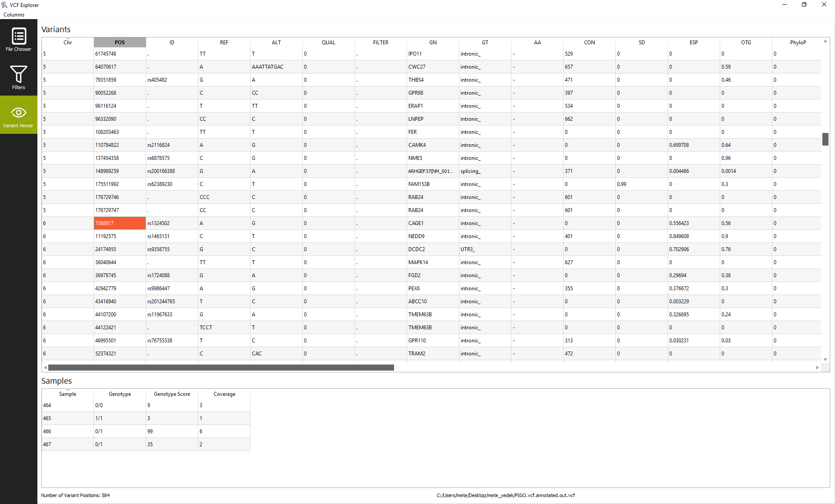This screenshot has height=504, width=835.
Task: Click the vertical scrollbar down arrow
Action: point(825,360)
